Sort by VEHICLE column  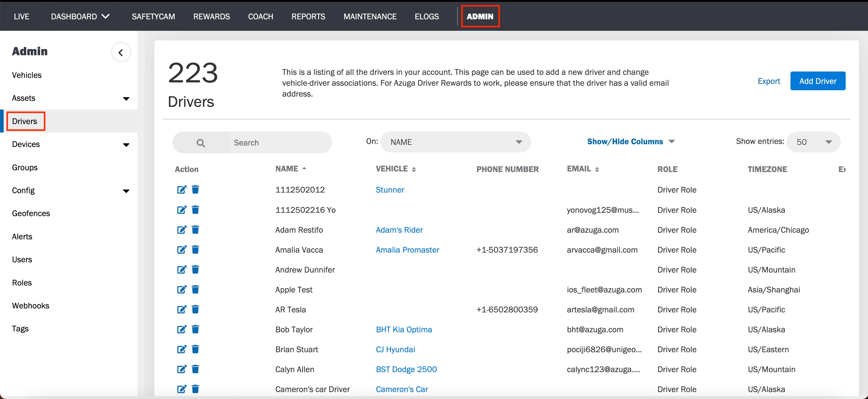click(396, 169)
